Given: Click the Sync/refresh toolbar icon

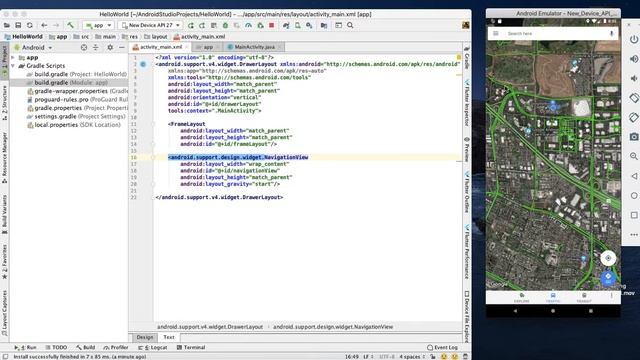Looking at the screenshot, I should coord(30,25).
